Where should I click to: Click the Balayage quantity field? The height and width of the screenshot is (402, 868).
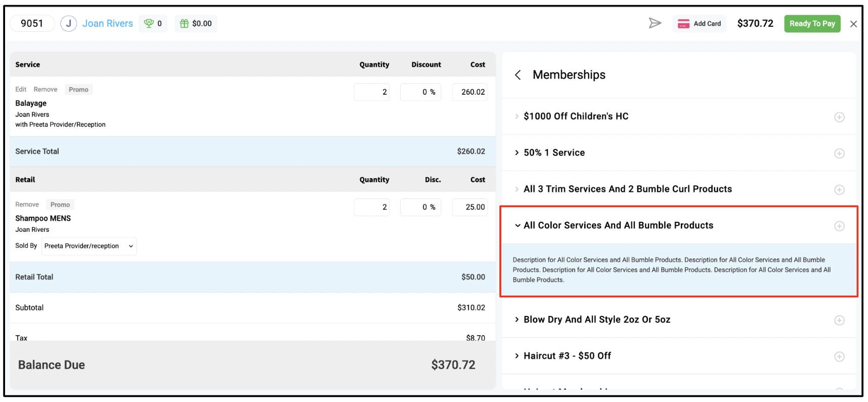click(372, 92)
